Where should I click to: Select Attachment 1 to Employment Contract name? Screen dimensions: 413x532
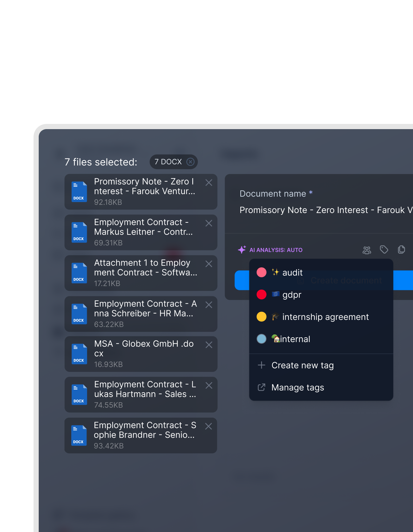[x=146, y=268]
